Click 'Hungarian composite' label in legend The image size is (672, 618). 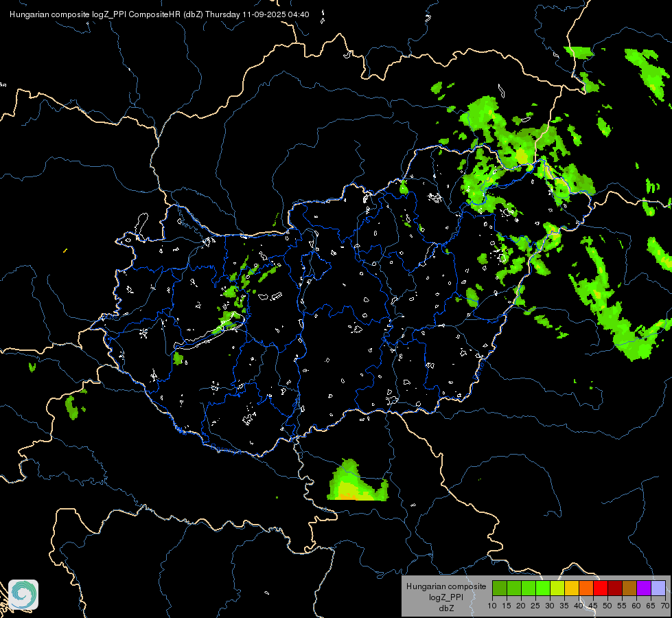[x=446, y=586]
